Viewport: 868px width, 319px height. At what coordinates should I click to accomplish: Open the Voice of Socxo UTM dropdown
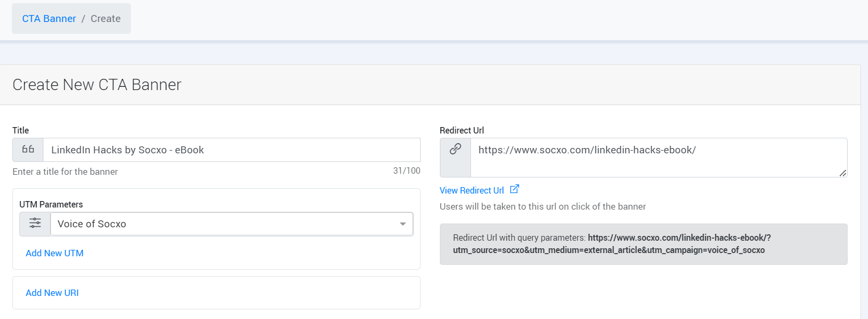(232, 224)
